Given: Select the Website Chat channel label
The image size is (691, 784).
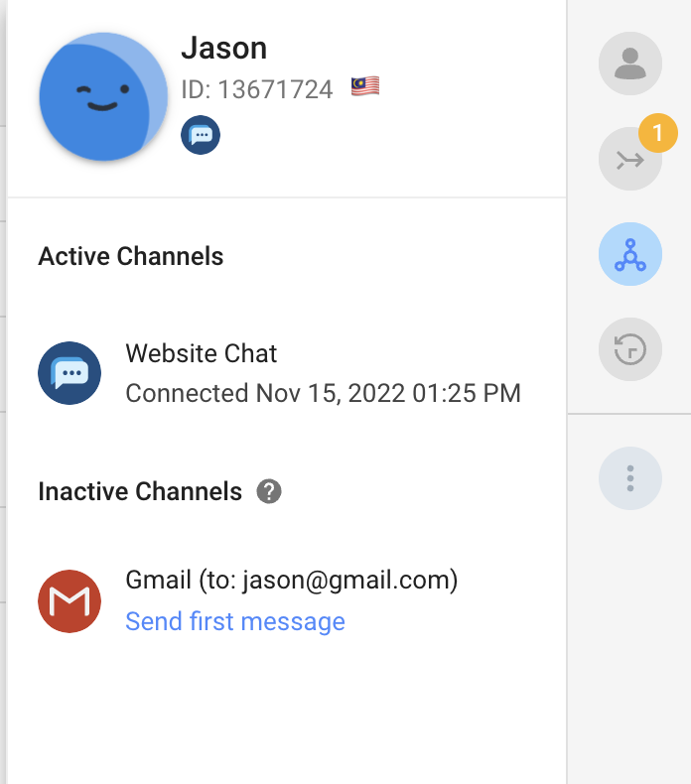Looking at the screenshot, I should [x=202, y=353].
